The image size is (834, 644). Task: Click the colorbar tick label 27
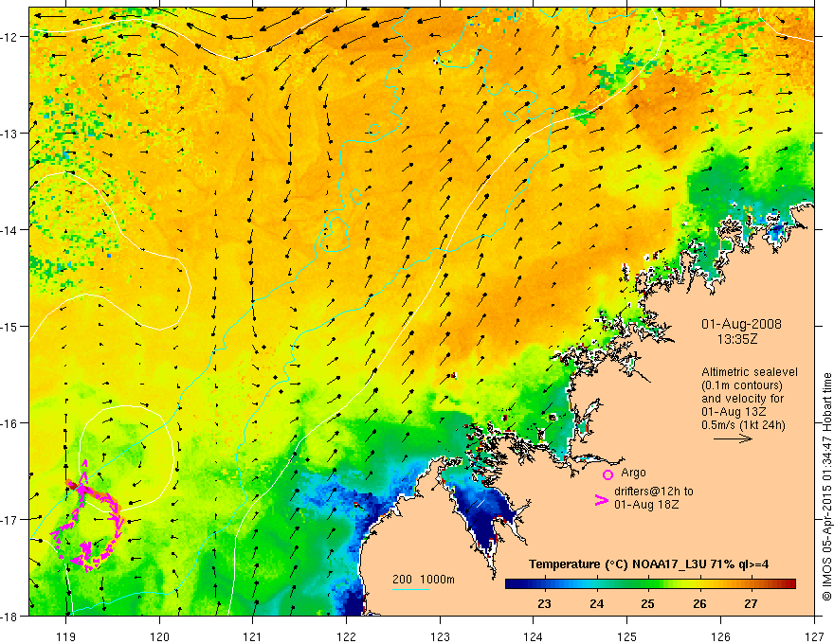(751, 604)
